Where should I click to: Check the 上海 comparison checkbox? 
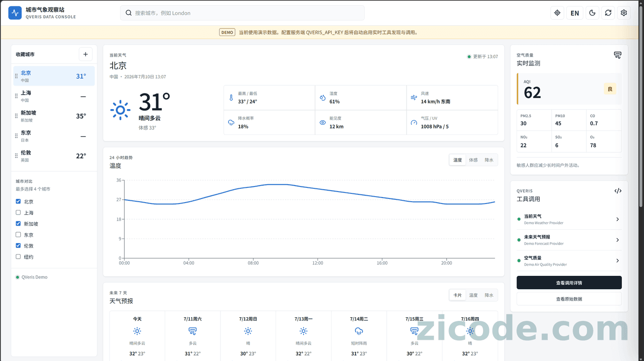coord(18,212)
